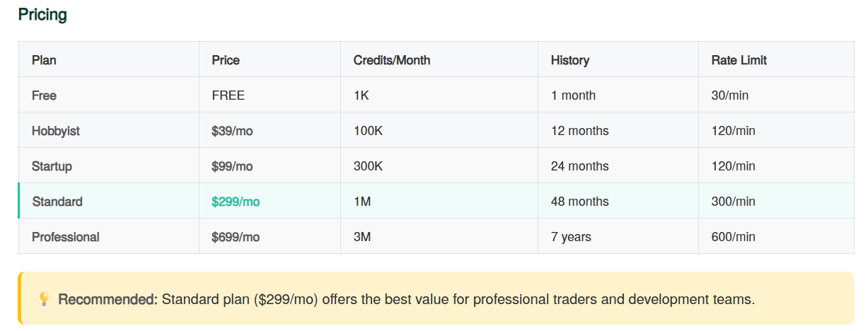Select the Free plan row name

point(44,95)
